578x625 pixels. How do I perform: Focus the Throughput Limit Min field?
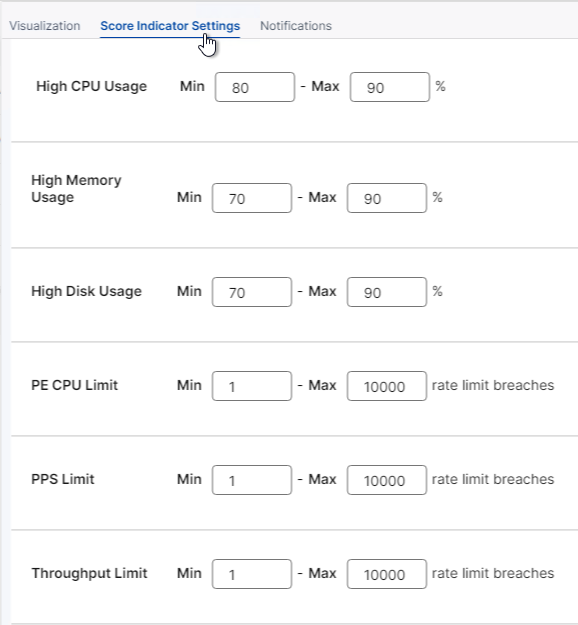pos(252,574)
